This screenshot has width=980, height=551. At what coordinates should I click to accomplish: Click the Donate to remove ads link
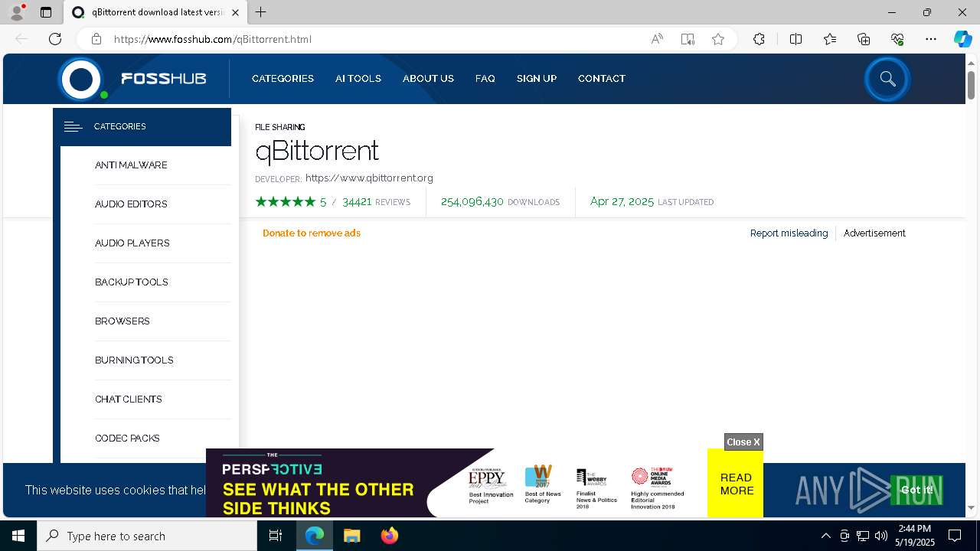312,233
